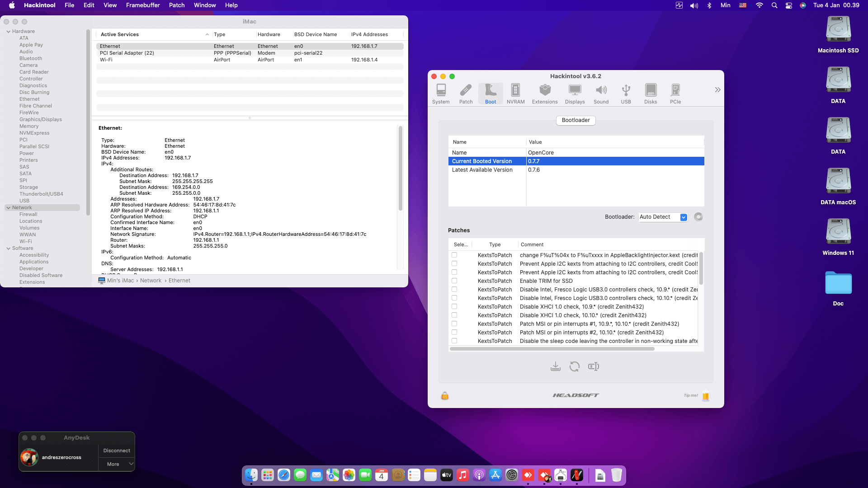Open the DATA macOS desktop drive
Screen dimensions: 868x488
point(838,187)
